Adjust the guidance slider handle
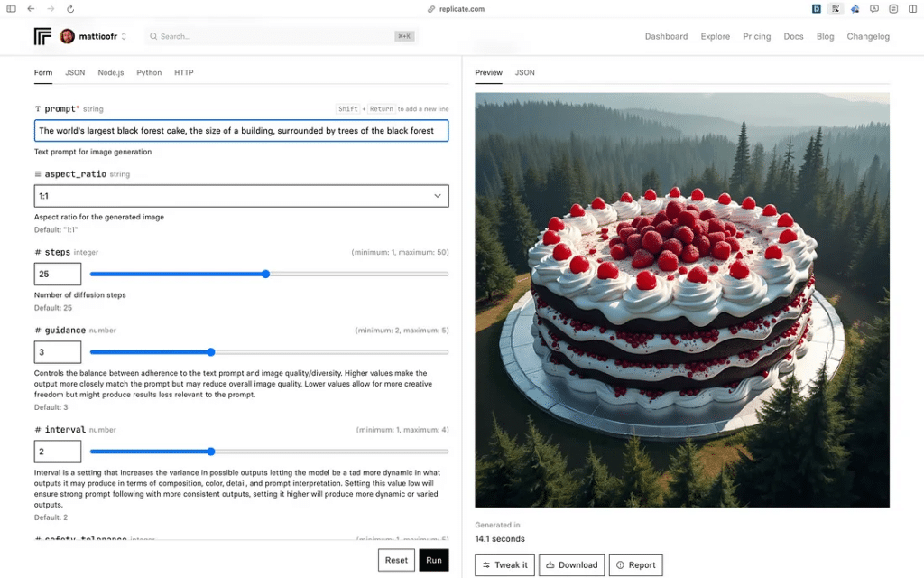924x578 pixels. [211, 352]
